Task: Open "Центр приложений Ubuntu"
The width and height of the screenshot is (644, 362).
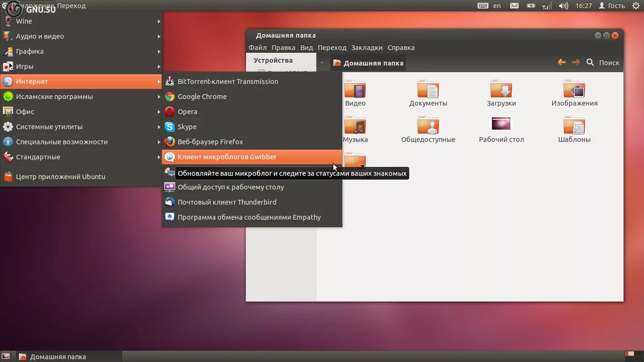Action: (81, 177)
